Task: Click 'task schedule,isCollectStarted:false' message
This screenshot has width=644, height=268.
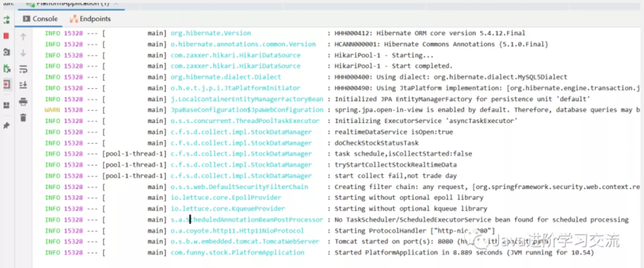Action: [x=403, y=154]
